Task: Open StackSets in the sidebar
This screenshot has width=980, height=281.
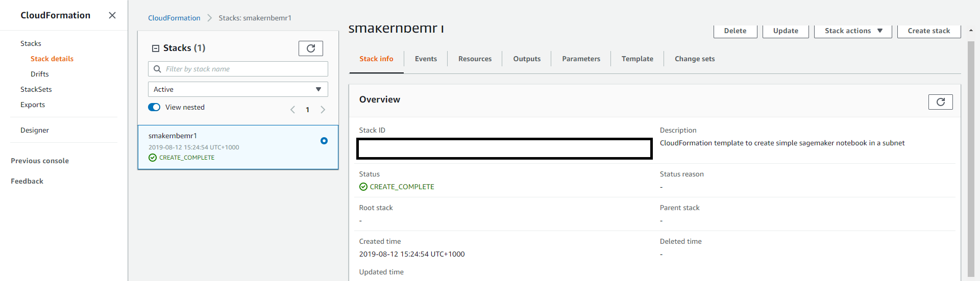Action: (x=36, y=89)
